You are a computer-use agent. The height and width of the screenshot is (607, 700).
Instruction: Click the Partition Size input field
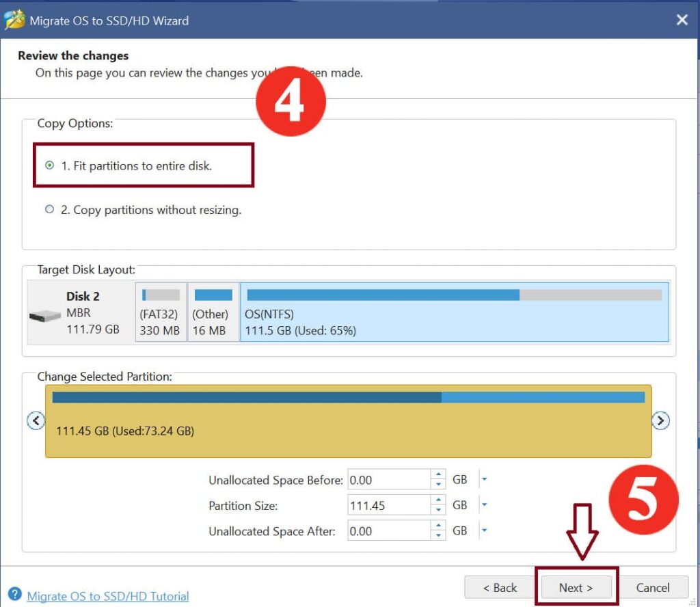(388, 506)
